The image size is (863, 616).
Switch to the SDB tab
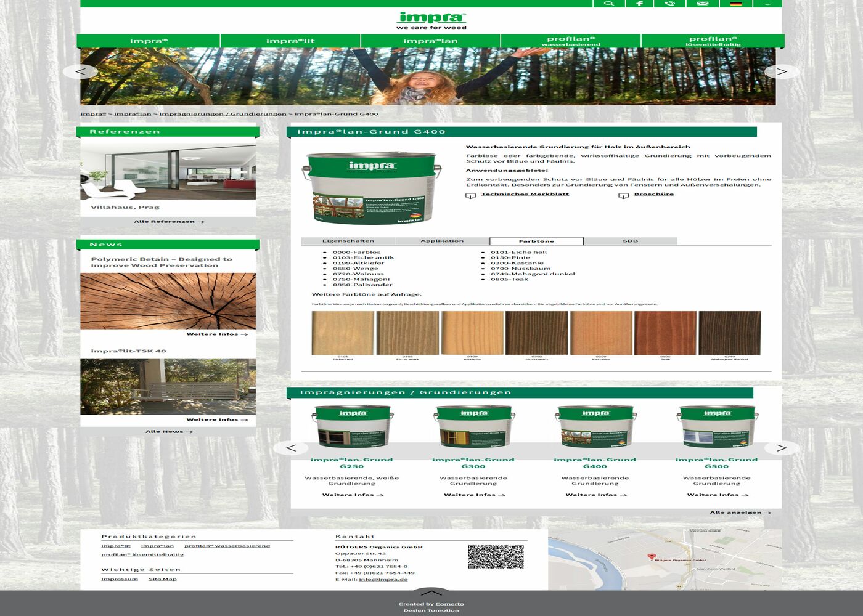[x=630, y=241]
